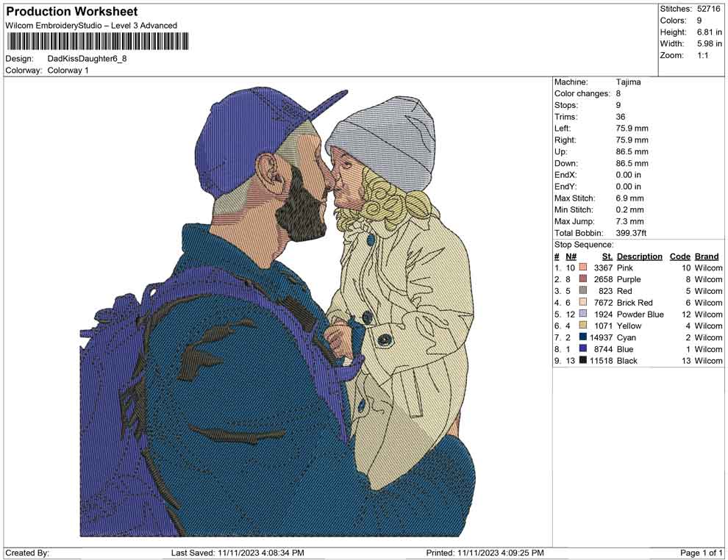The width and height of the screenshot is (728, 560).
Task: Click the barcode under the worksheet title
Action: coord(97,41)
